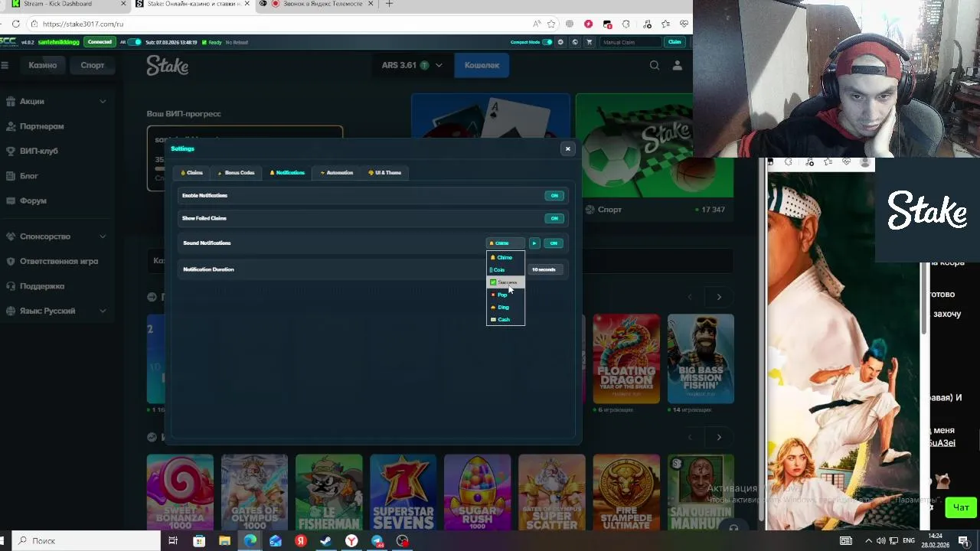
Task: Switch to Звонок в Яндекс Телемосте tab
Action: coord(317,4)
